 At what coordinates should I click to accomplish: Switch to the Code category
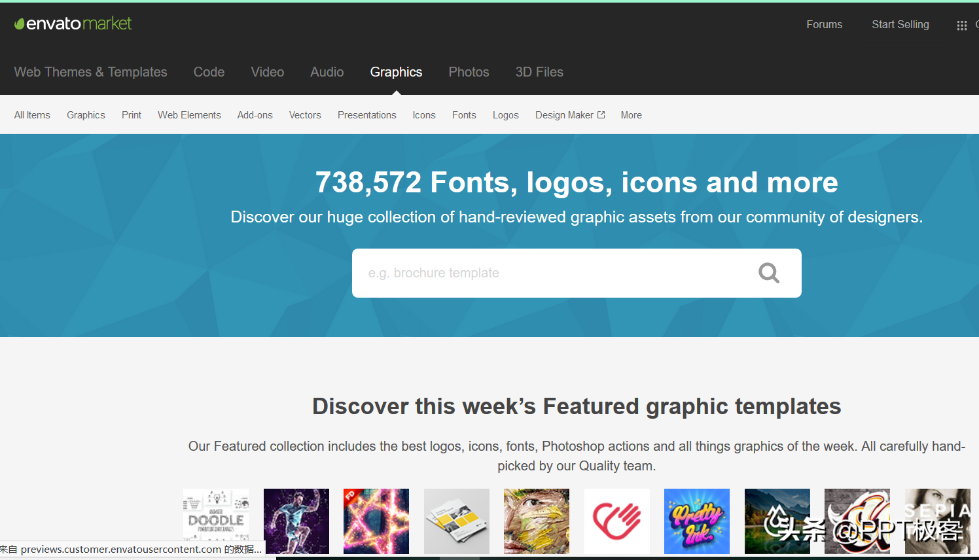click(209, 72)
